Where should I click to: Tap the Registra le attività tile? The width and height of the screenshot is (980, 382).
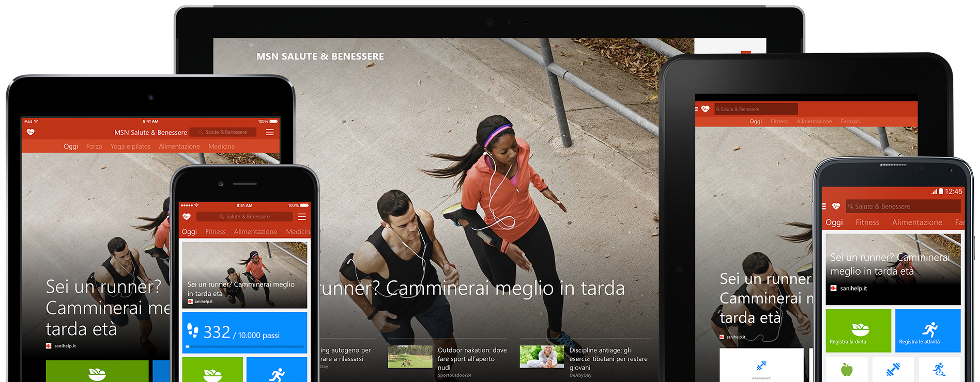[x=928, y=331]
